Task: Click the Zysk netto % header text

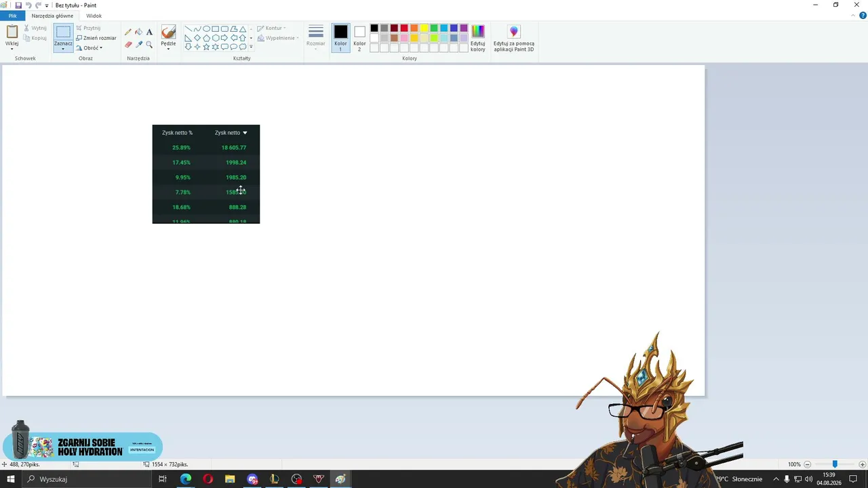Action: 177,133
